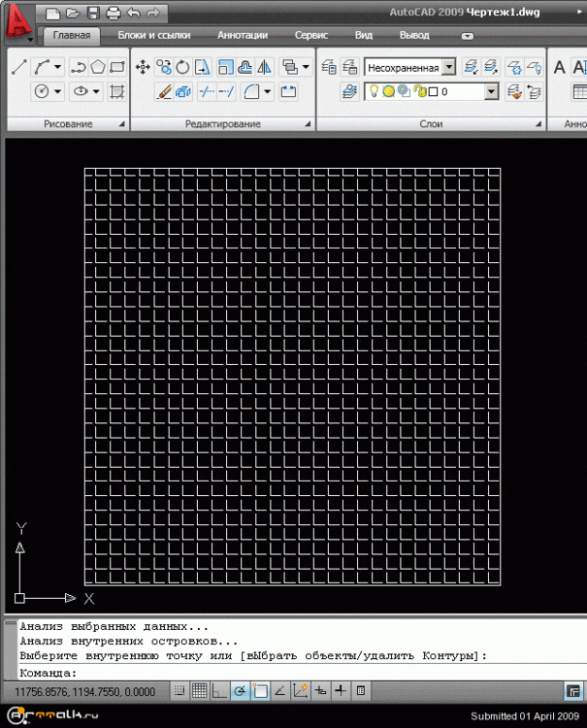Toggle Object Snap in status bar
This screenshot has height=728, width=587.
coord(260,691)
